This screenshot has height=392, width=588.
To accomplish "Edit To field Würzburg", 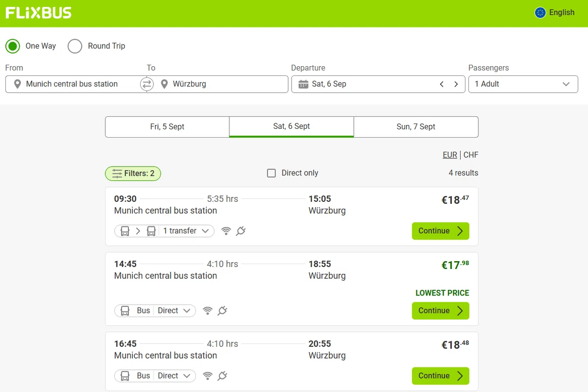I will pyautogui.click(x=218, y=84).
